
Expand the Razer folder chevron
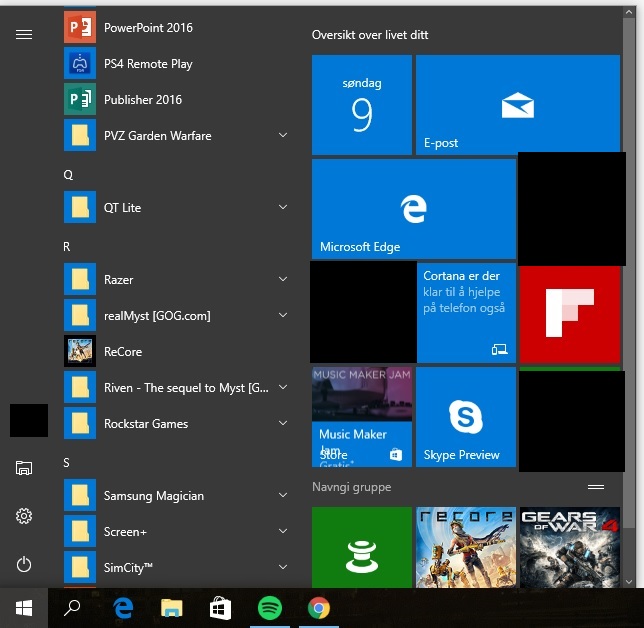[x=283, y=279]
